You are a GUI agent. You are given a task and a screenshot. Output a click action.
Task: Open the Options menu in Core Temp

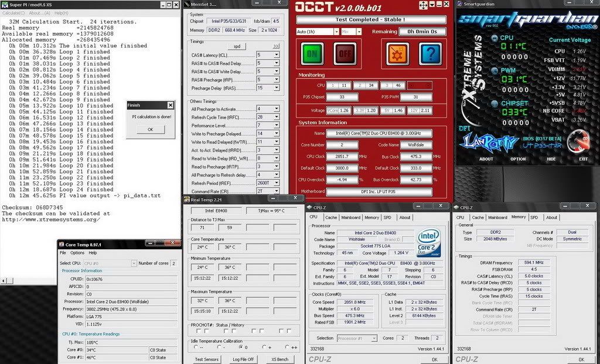tap(77, 253)
